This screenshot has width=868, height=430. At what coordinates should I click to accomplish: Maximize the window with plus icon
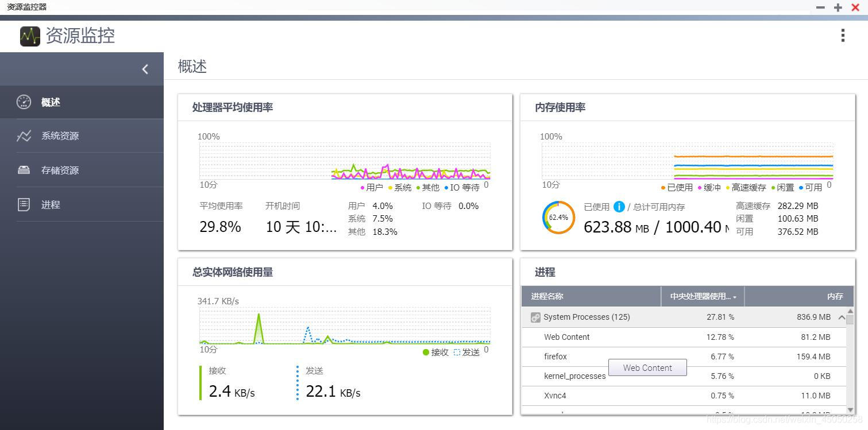(838, 7)
